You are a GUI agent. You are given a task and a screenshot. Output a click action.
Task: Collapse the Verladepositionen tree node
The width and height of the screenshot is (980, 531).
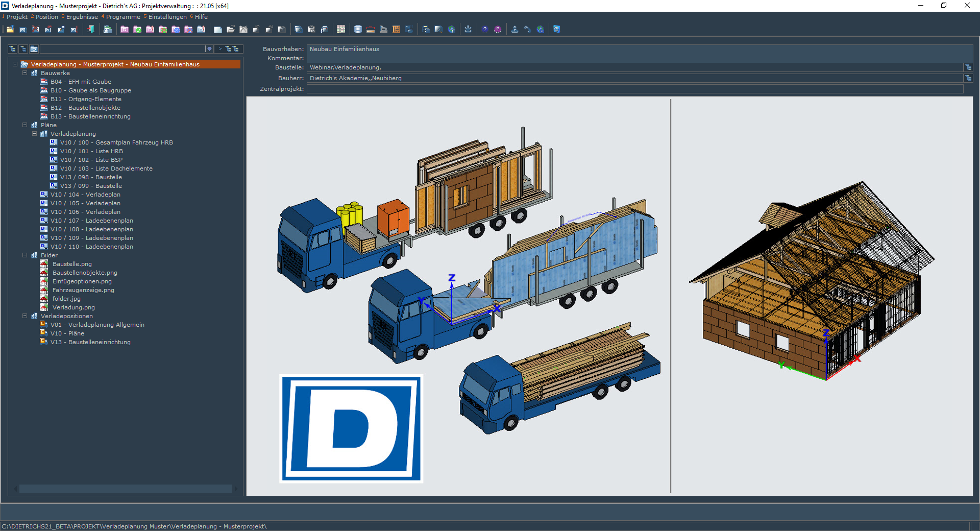coord(24,316)
